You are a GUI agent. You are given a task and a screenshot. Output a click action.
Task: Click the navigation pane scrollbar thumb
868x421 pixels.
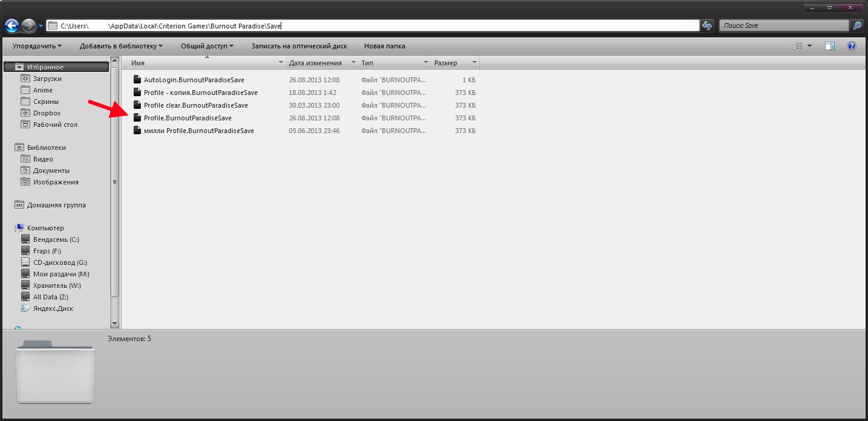click(114, 181)
